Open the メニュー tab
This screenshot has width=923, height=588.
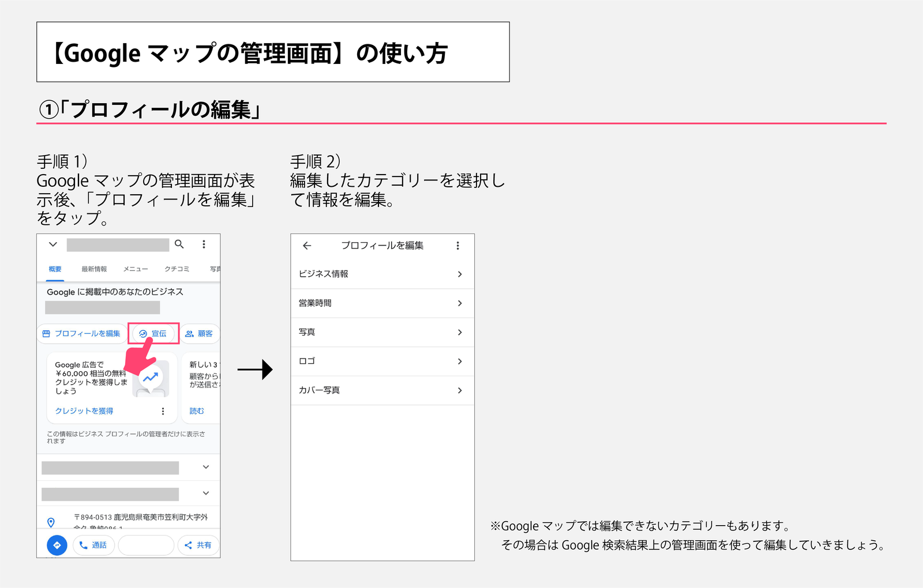[x=136, y=269]
